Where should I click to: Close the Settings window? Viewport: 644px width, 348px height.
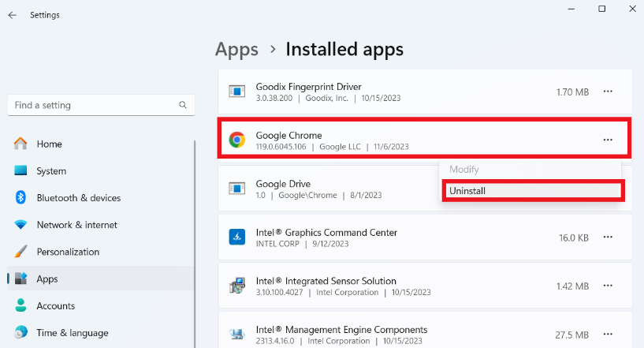point(632,9)
